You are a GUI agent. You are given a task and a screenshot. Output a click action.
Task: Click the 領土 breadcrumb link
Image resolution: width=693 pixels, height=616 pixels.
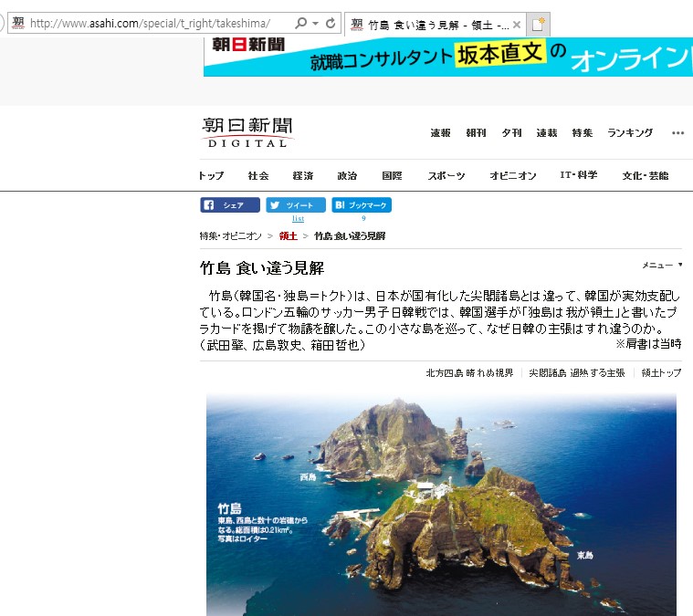pos(288,236)
